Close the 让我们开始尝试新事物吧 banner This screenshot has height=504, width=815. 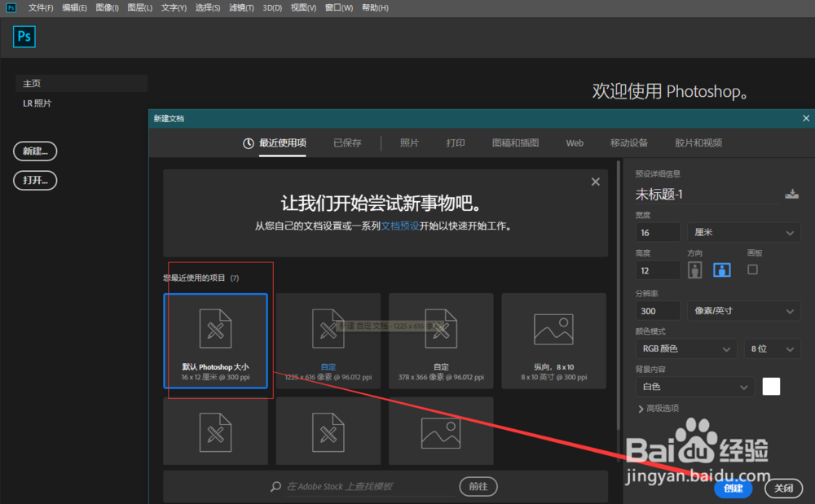596,182
